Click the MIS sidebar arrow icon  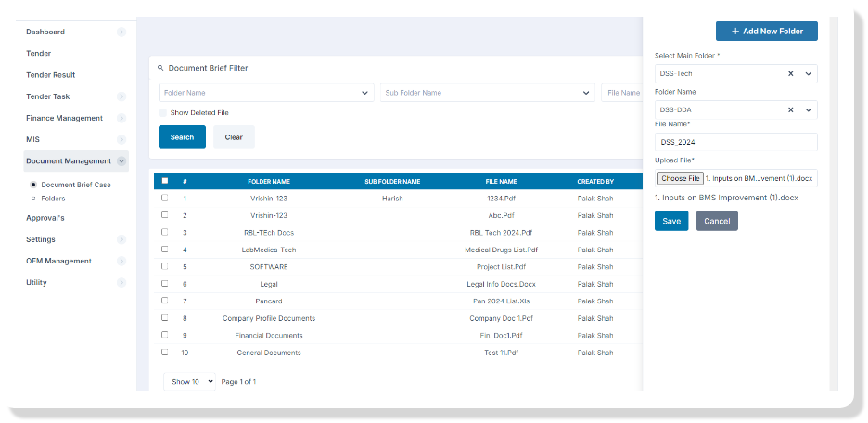click(121, 140)
